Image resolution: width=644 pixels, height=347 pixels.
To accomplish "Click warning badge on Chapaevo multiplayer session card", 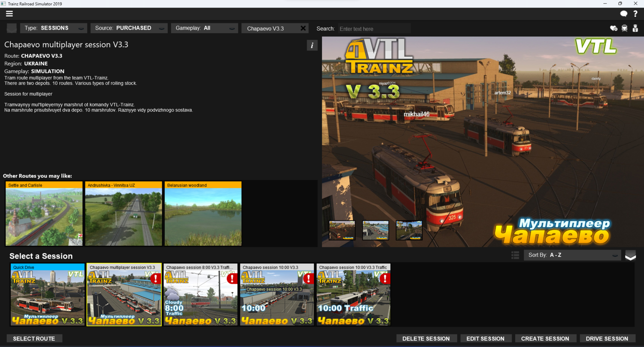I will click(155, 278).
